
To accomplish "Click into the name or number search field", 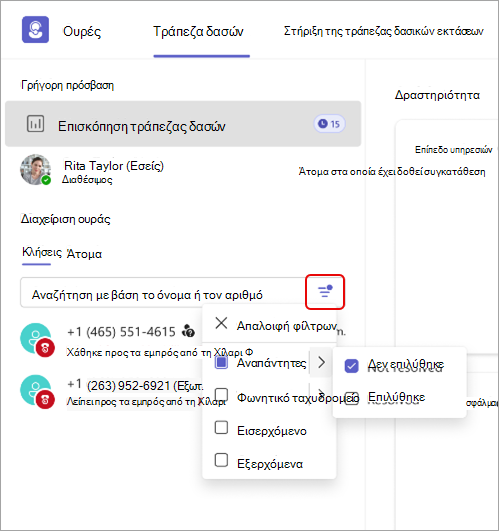I will (162, 293).
